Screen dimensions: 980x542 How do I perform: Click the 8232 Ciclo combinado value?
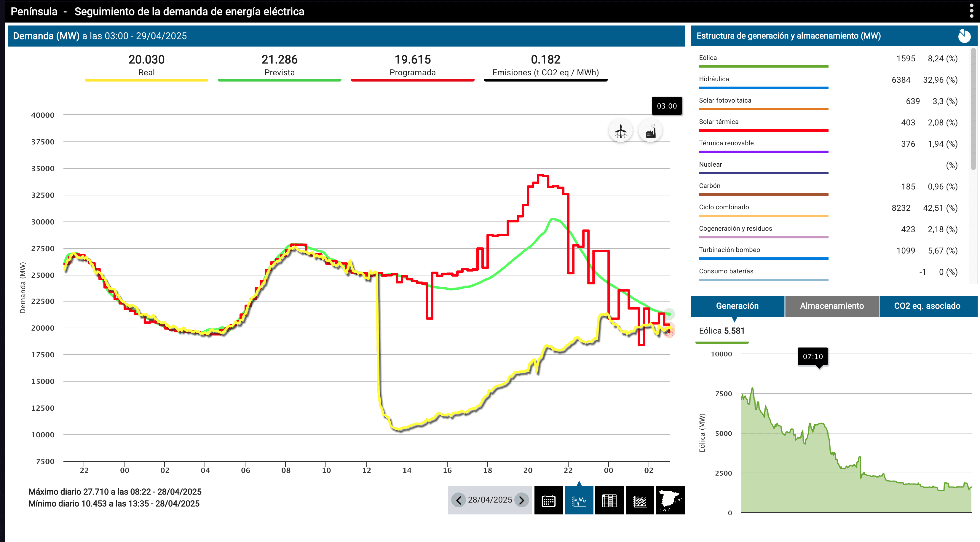(901, 208)
